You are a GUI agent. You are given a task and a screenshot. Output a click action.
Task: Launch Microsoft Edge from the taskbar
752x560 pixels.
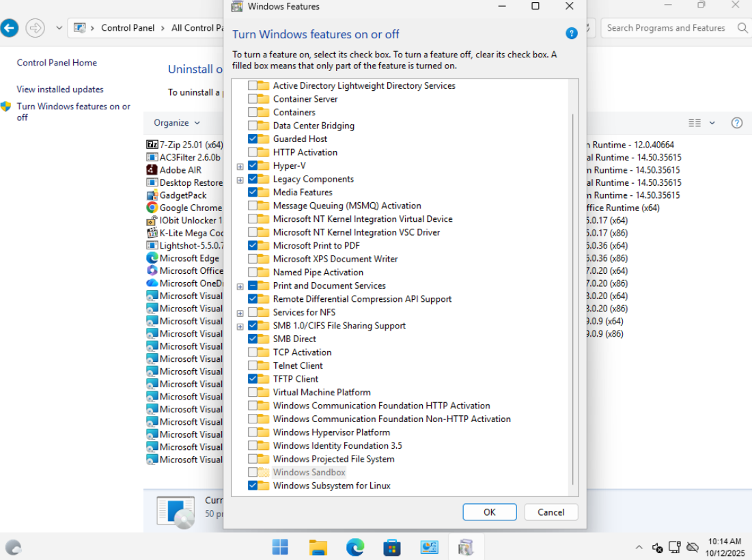point(355,547)
